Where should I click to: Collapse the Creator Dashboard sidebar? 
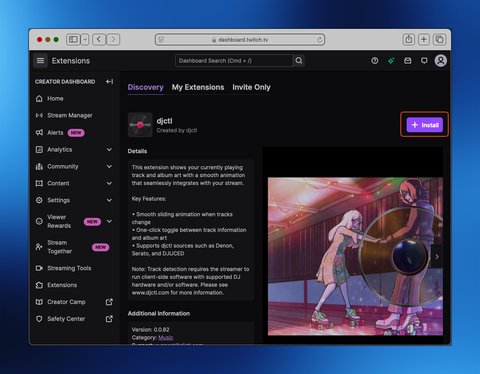point(109,82)
